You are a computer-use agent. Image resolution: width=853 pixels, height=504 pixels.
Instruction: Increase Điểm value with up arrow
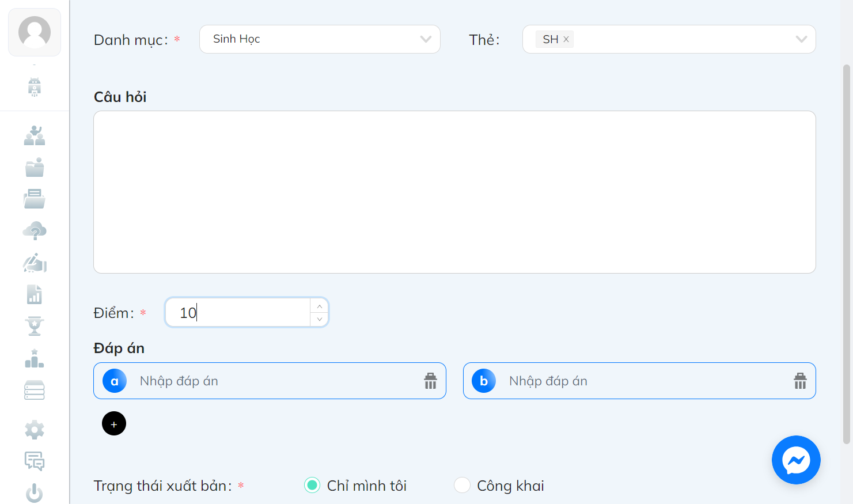320,306
